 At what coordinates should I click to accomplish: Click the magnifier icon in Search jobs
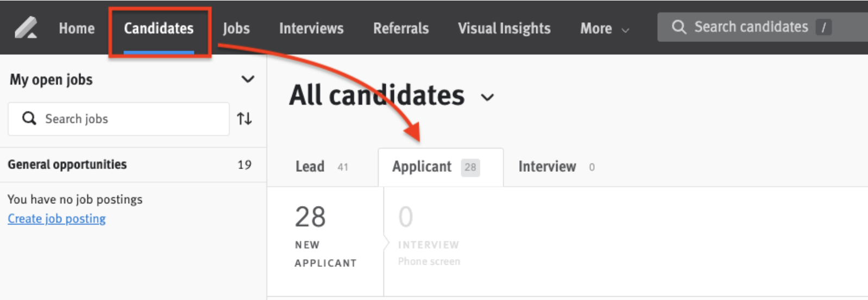(x=29, y=118)
